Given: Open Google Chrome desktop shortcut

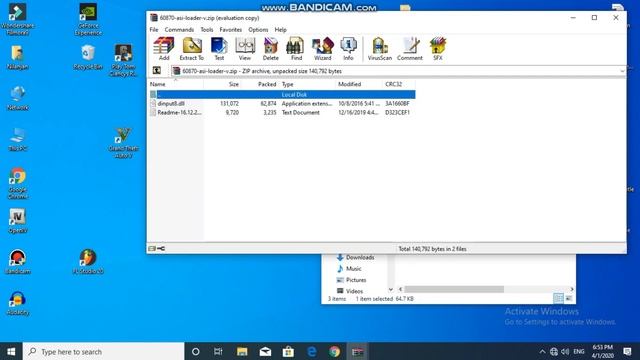Looking at the screenshot, I should (18, 183).
